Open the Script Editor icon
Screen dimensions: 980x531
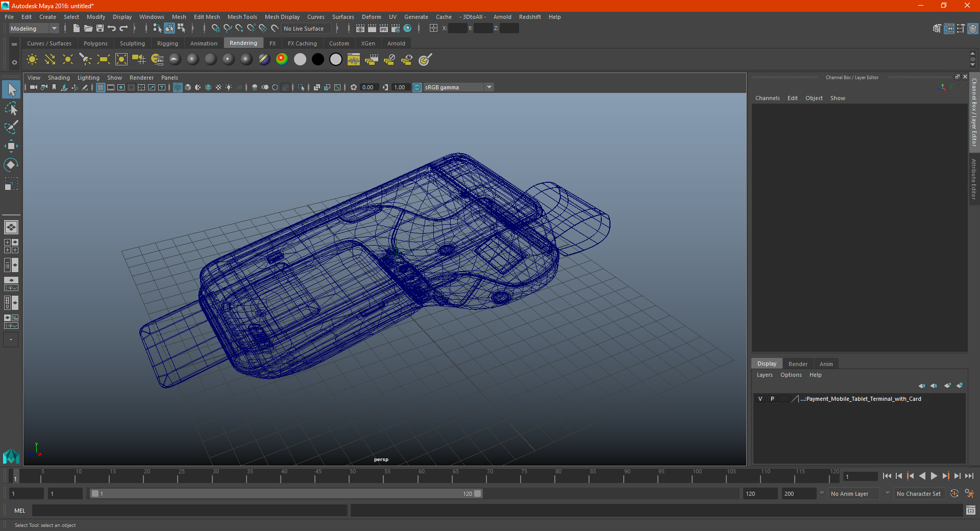coord(970,510)
